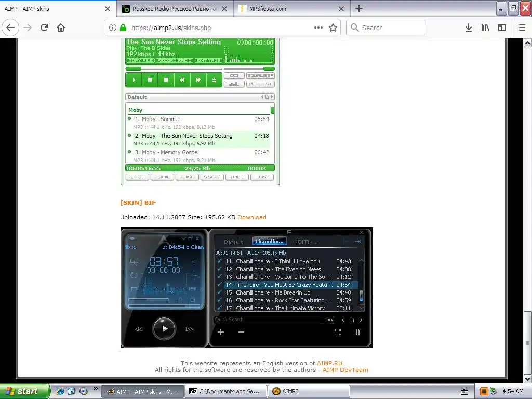Expand hidden quick launch icons chevron
532x399 pixels.
[x=96, y=389]
